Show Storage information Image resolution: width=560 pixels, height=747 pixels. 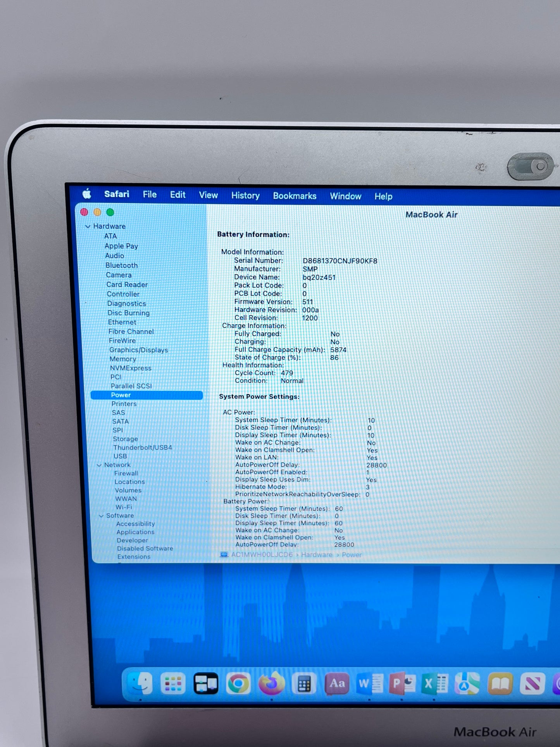tap(125, 439)
